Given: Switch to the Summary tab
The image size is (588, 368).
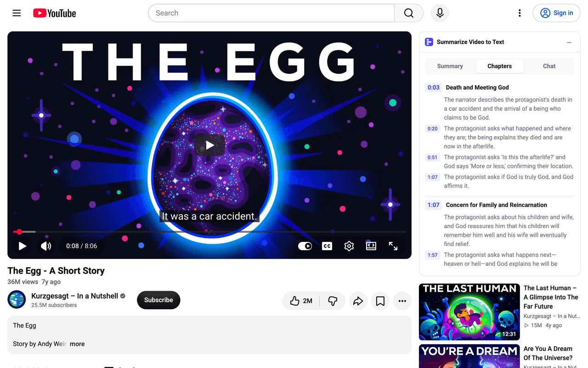Looking at the screenshot, I should pyautogui.click(x=450, y=66).
